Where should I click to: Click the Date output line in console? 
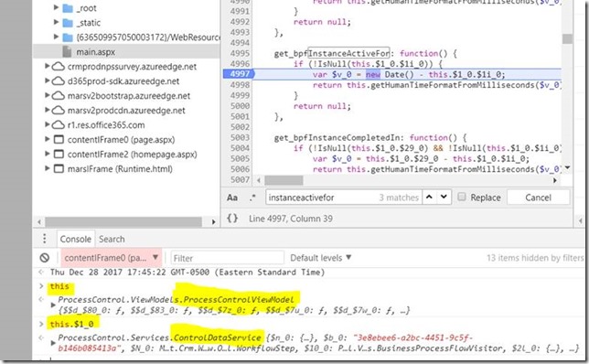coord(187,272)
